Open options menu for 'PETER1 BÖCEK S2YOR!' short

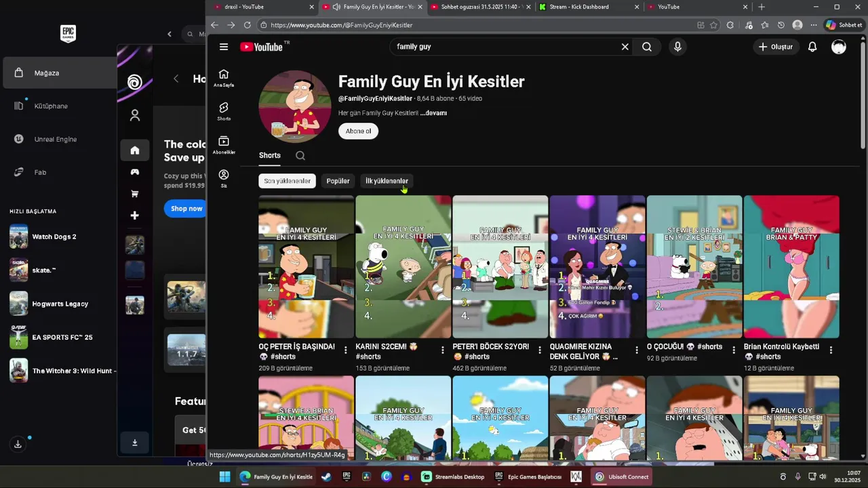pos(540,350)
